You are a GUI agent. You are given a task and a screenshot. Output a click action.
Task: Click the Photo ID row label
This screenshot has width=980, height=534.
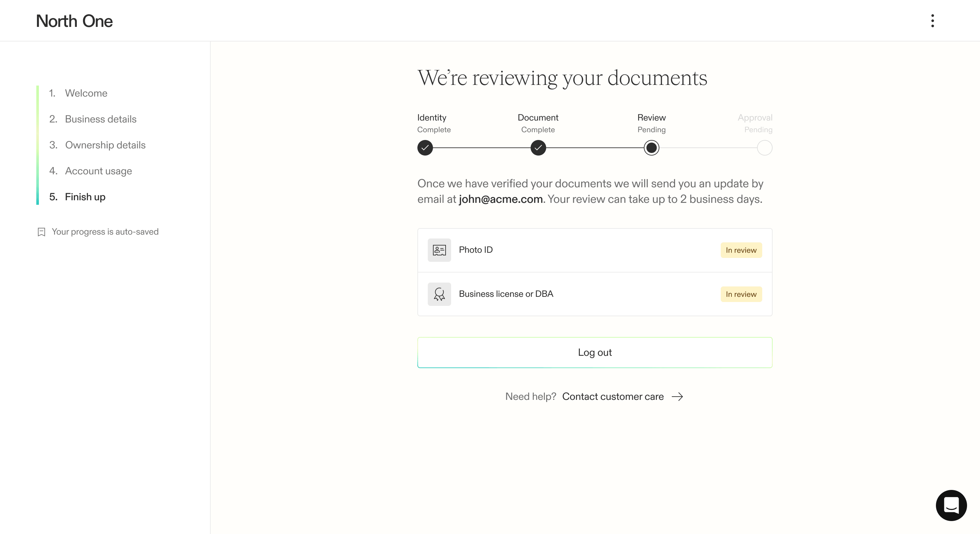pos(475,250)
